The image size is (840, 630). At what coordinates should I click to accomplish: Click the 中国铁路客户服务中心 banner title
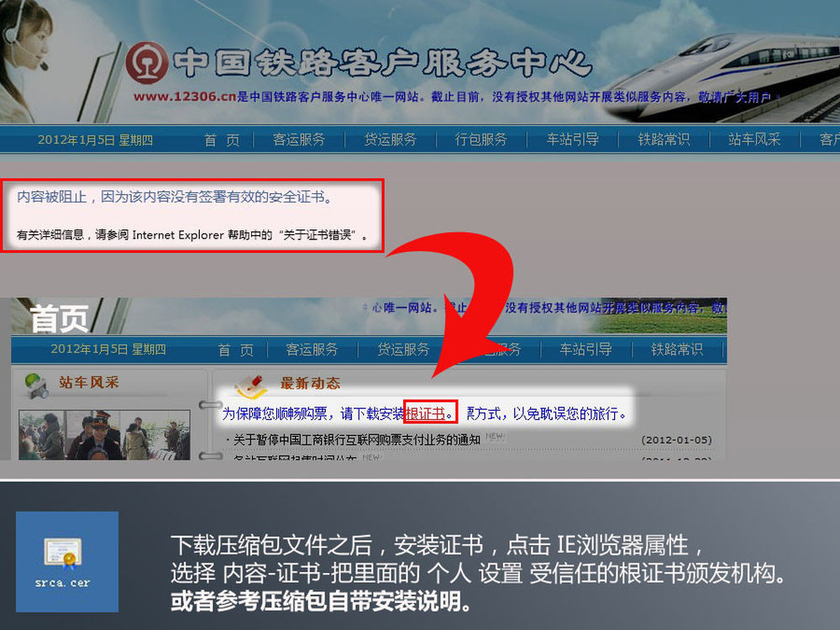tap(382, 64)
